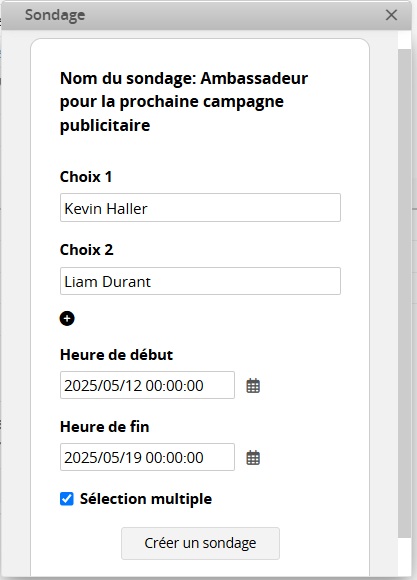The image size is (417, 580).
Task: Click the Sondage title bar text
Action: click(x=55, y=15)
